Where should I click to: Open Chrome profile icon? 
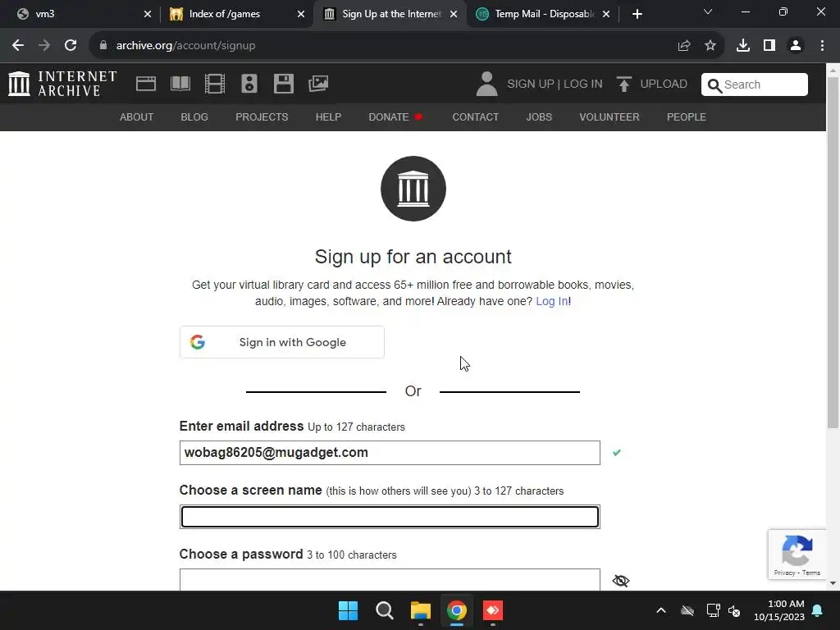(796, 46)
